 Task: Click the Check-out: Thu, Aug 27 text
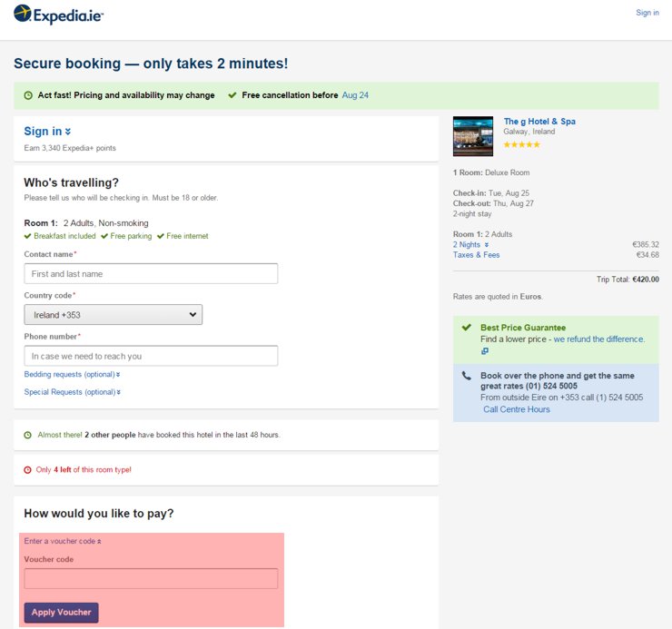pyautogui.click(x=493, y=203)
